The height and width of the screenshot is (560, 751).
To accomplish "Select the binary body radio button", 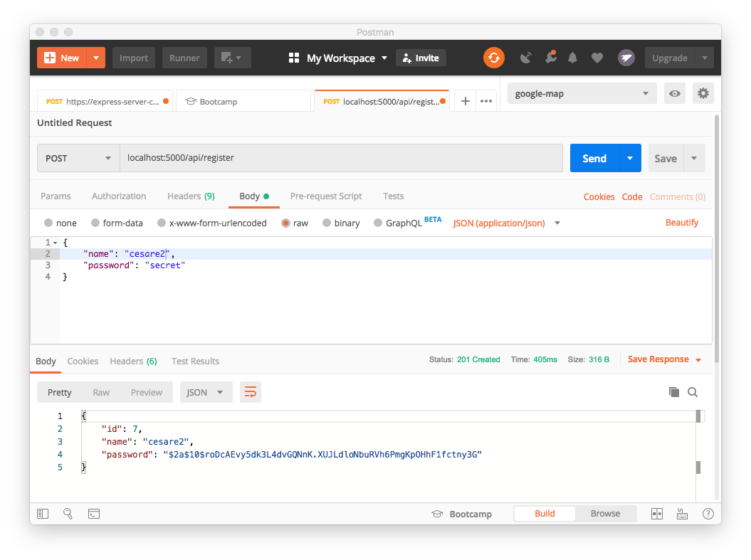I will 327,223.
